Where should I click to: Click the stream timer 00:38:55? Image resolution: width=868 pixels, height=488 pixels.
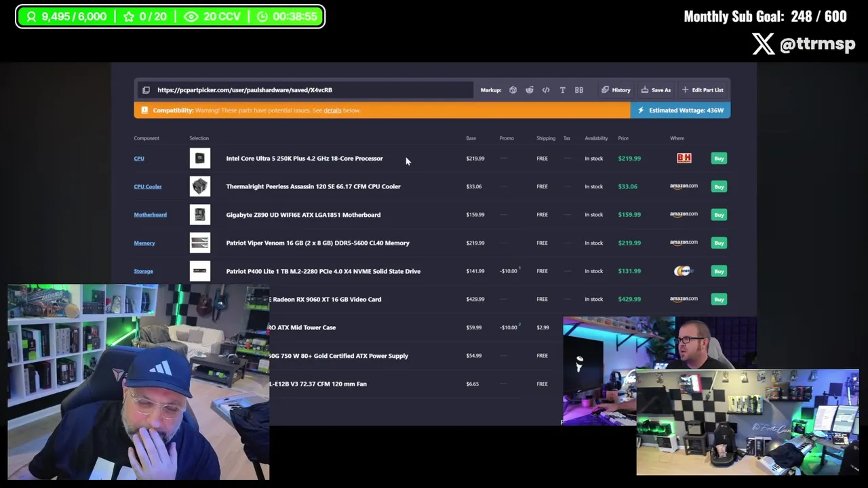(294, 17)
